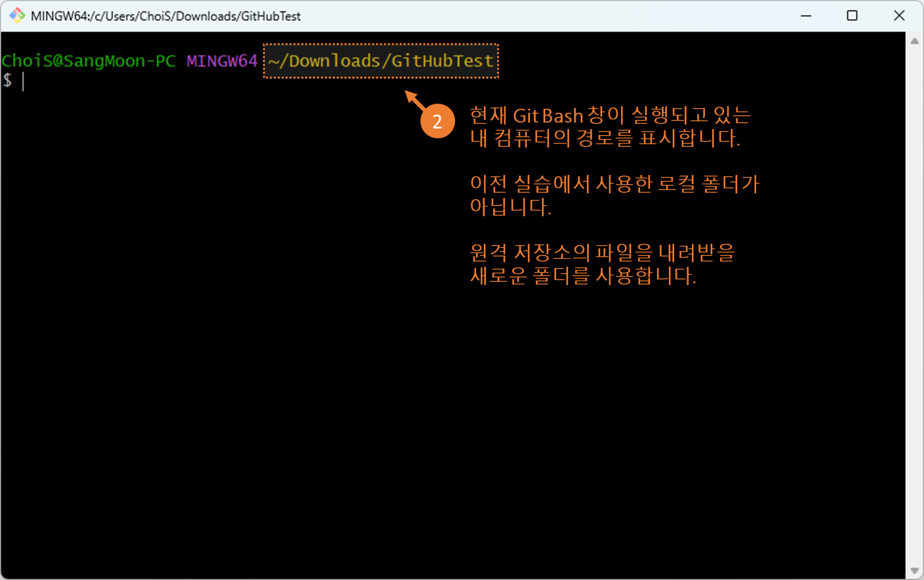Click the ~/Downloads/GitHubTest path in the prompt
Image resolution: width=924 pixels, height=580 pixels.
tap(381, 61)
